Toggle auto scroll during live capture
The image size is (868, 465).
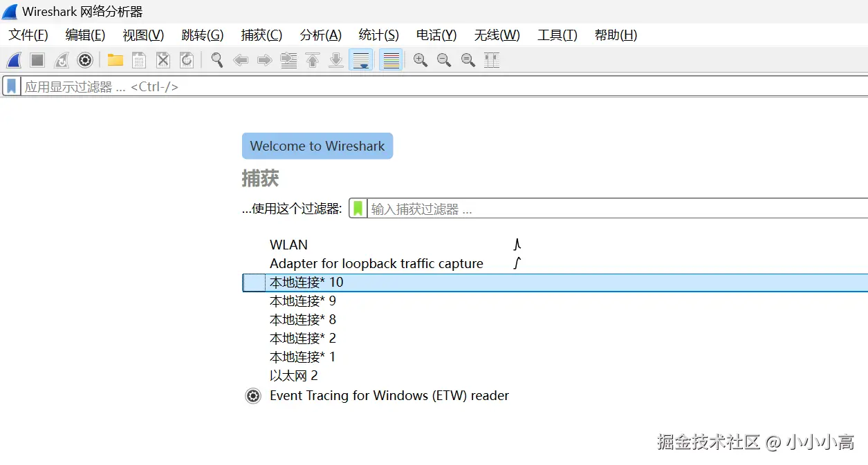(361, 60)
